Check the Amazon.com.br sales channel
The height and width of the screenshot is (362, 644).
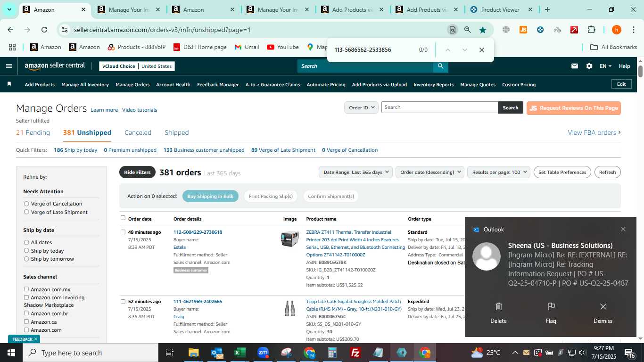(26, 313)
